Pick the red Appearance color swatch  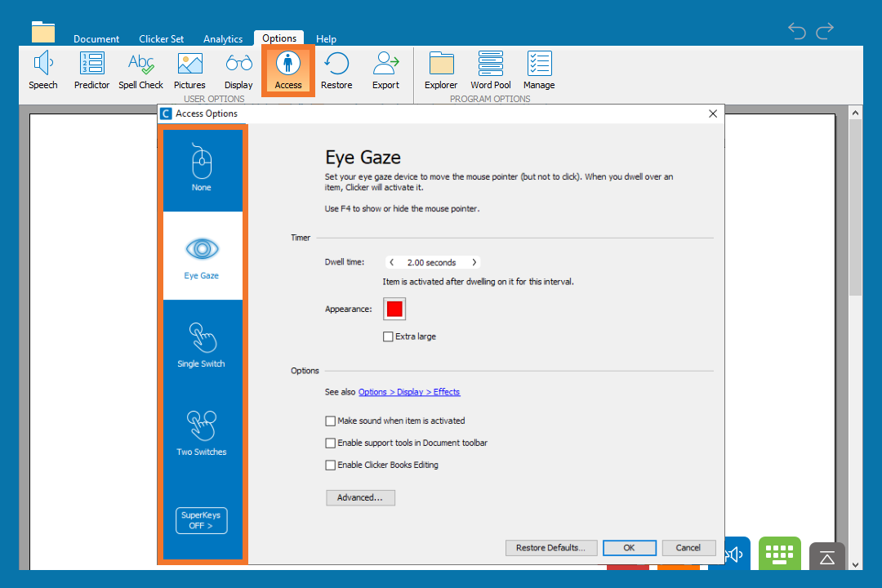pos(394,310)
